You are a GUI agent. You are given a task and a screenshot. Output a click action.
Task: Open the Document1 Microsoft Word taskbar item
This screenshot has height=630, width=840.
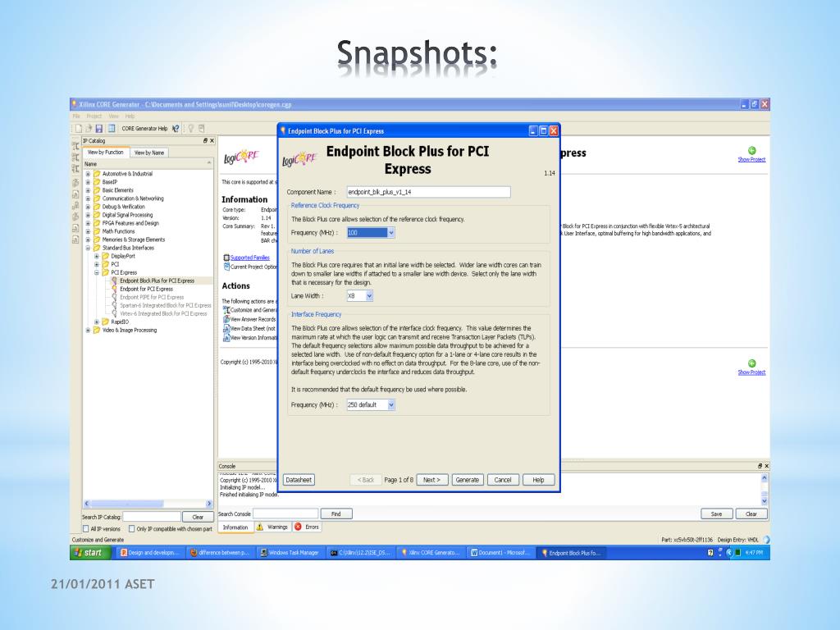(500, 553)
